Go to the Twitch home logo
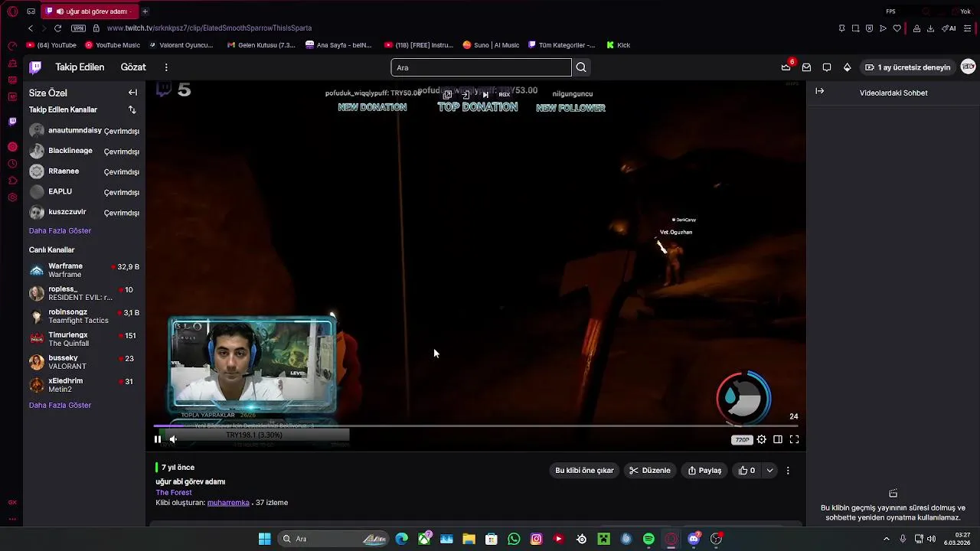The image size is (980, 551). pyautogui.click(x=35, y=67)
